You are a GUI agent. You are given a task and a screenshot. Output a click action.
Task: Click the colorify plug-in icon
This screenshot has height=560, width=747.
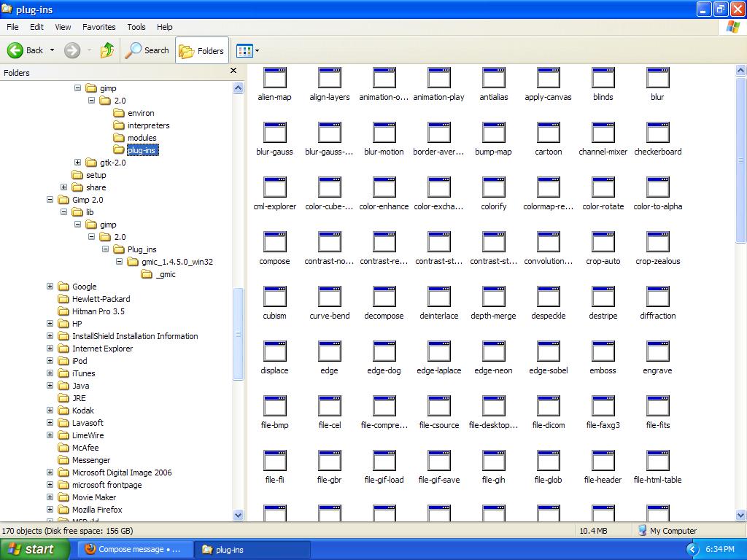coord(494,187)
